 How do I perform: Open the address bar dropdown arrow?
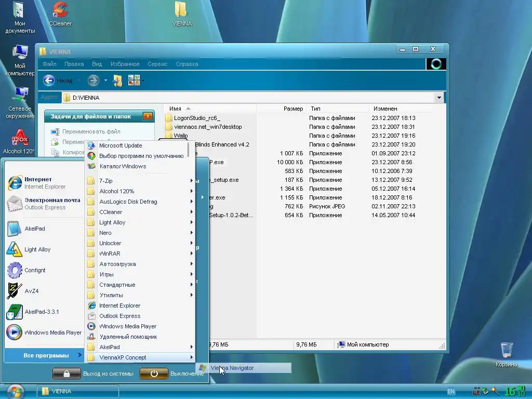[439, 98]
